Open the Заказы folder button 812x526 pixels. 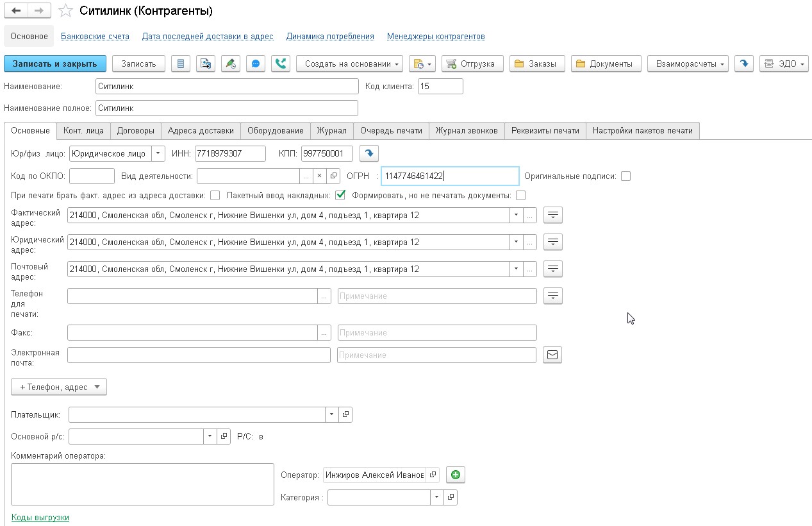538,64
